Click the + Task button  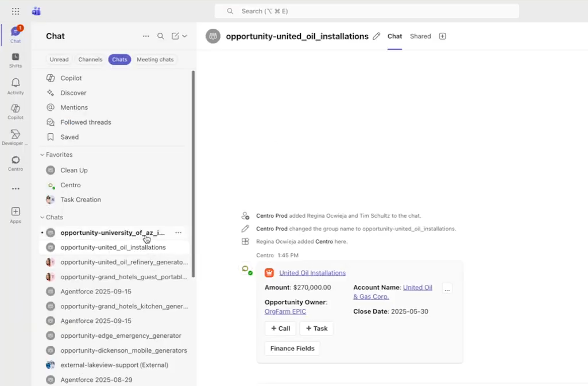click(x=316, y=328)
